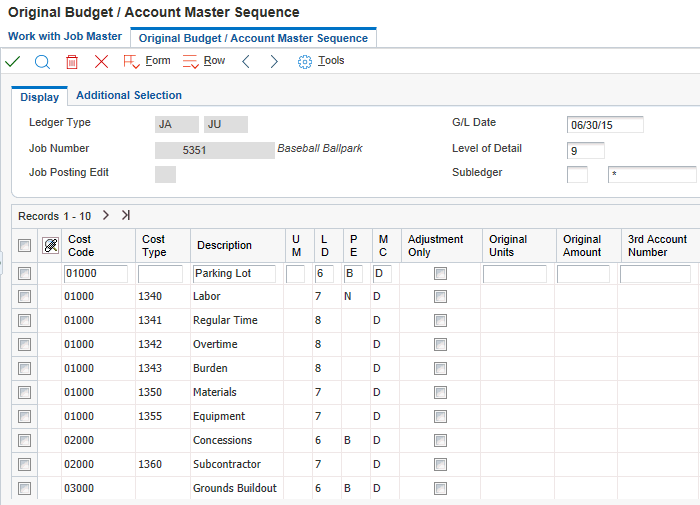Click the Next right arrow icon
The height and width of the screenshot is (505, 700).
(274, 61)
